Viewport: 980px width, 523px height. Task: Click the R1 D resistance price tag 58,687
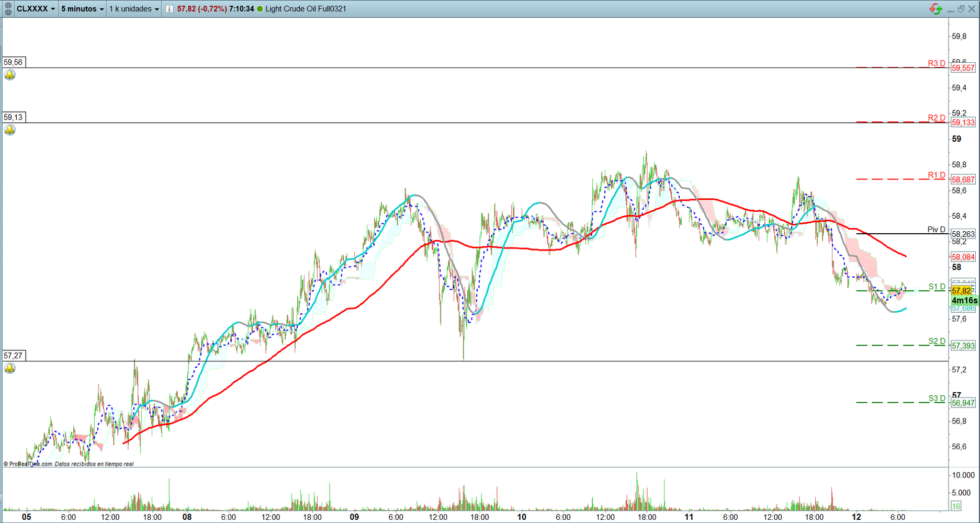[x=963, y=179]
